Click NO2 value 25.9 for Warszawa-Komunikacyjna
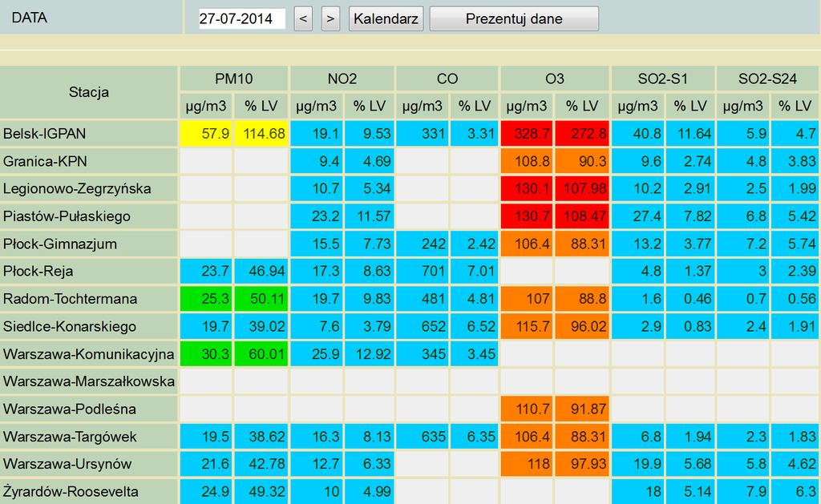This screenshot has width=821, height=504. tap(316, 354)
